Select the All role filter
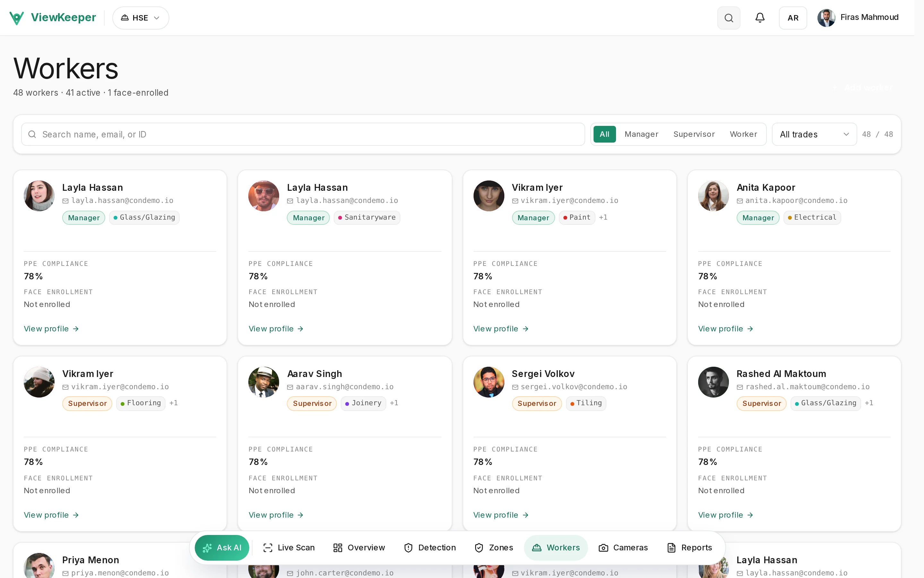 pyautogui.click(x=604, y=134)
